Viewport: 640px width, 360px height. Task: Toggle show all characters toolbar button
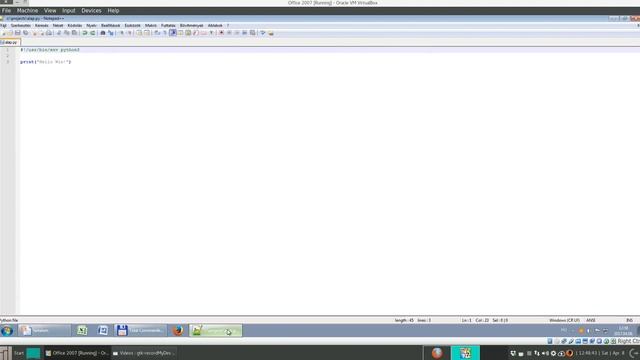[x=165, y=33]
